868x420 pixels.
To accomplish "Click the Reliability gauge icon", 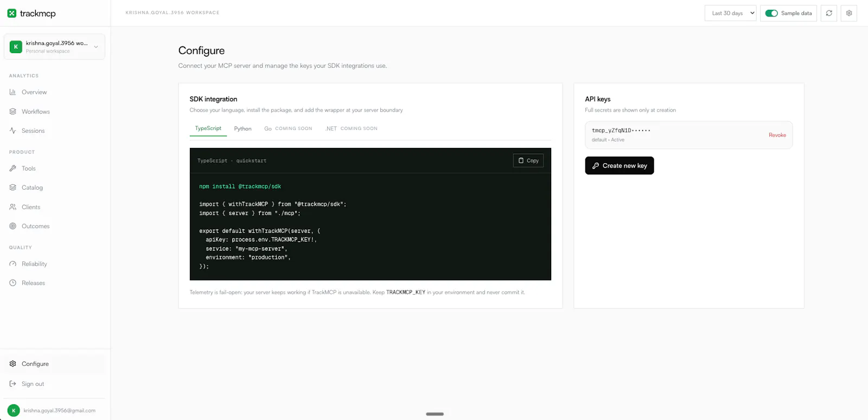I will pyautogui.click(x=12, y=264).
